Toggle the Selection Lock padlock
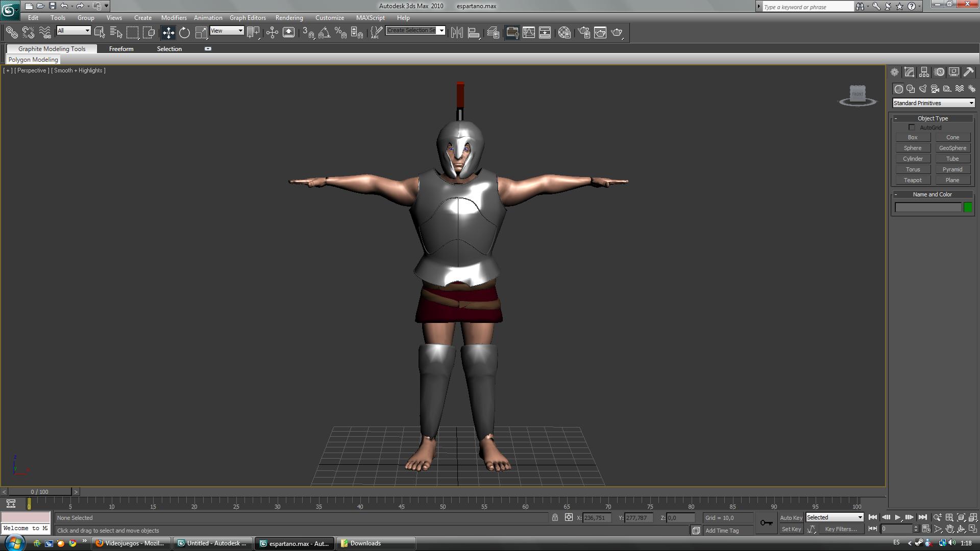The image size is (980, 551). (x=555, y=517)
